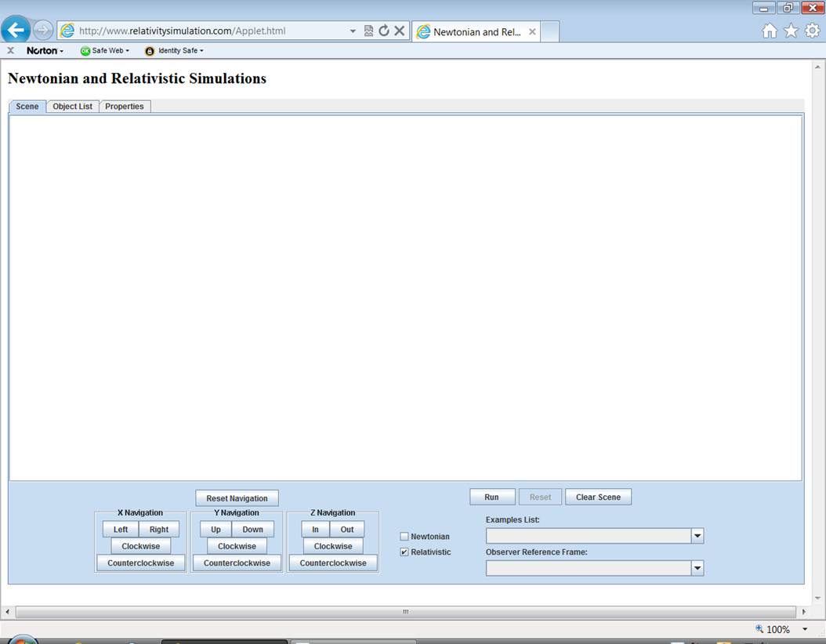This screenshot has height=644, width=826.
Task: Click the stop loading X icon
Action: tap(399, 31)
